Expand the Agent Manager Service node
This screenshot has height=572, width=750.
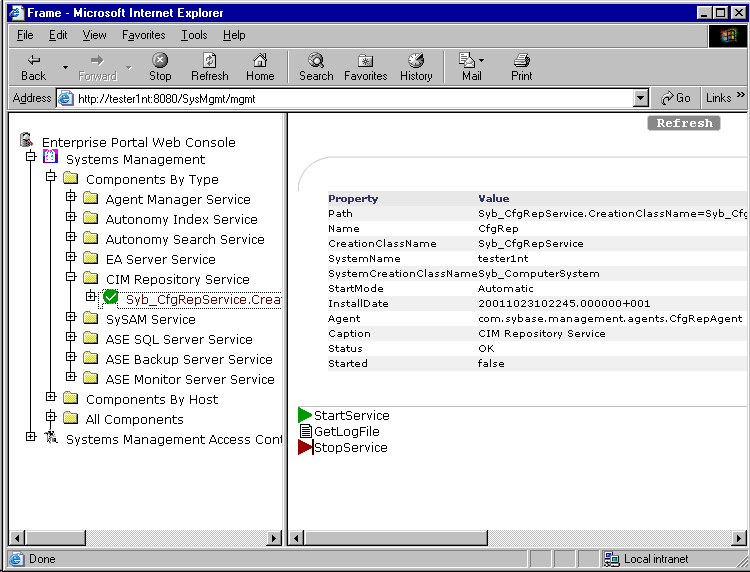coord(71,196)
